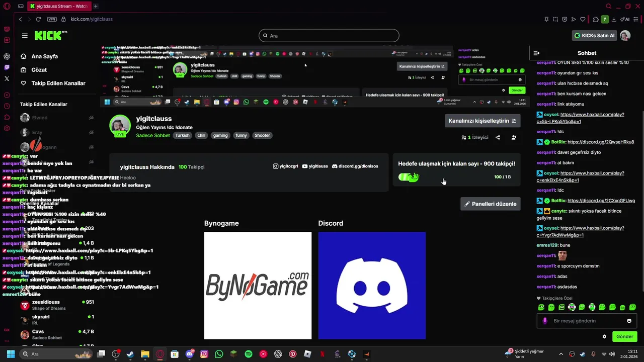
Task: Go to Ana Sayfa
Action: [45, 56]
